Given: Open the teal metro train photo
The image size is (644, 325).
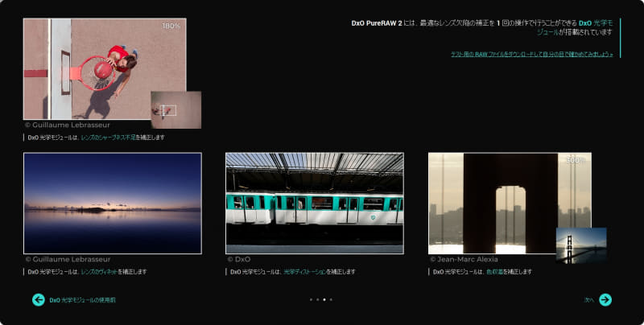Looking at the screenshot, I should (315, 203).
